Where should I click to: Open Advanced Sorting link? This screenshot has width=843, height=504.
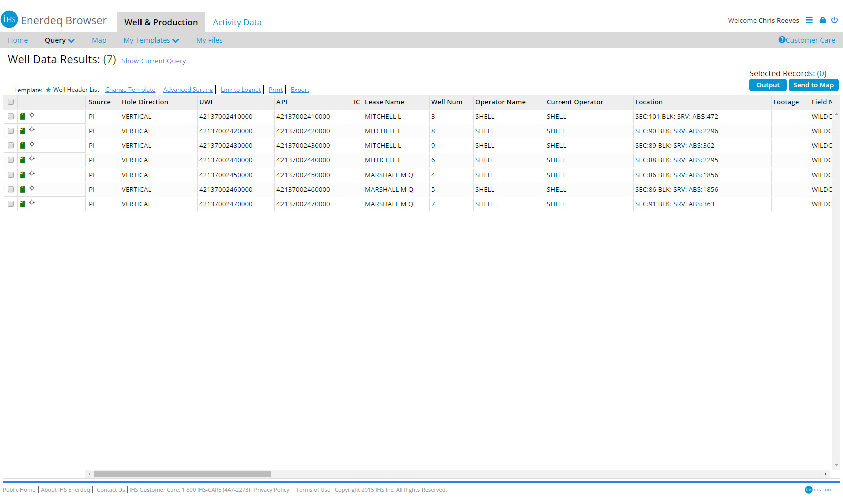pyautogui.click(x=188, y=90)
